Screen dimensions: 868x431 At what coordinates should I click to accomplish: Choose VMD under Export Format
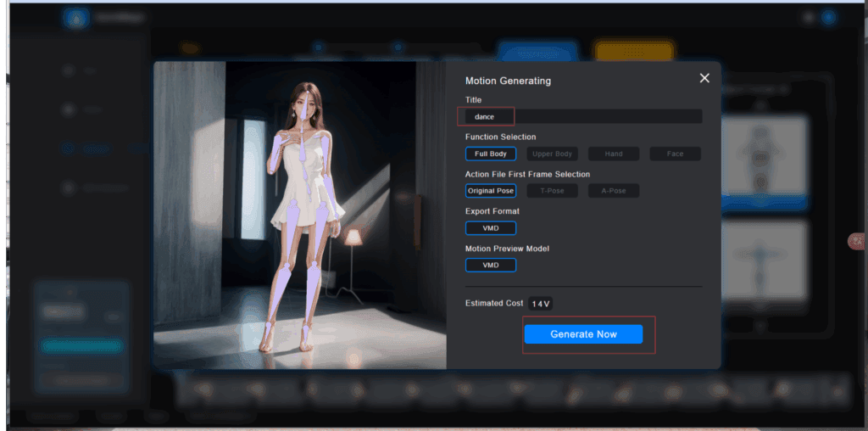tap(491, 228)
